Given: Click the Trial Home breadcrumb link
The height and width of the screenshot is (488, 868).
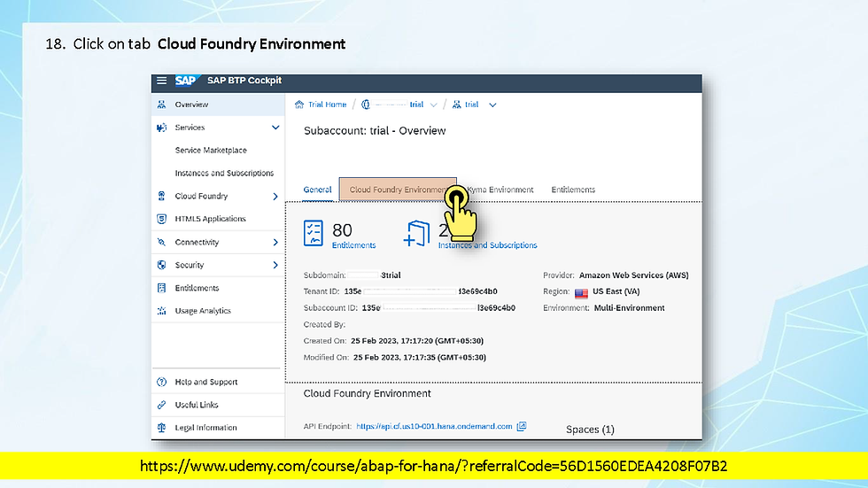Looking at the screenshot, I should 327,105.
